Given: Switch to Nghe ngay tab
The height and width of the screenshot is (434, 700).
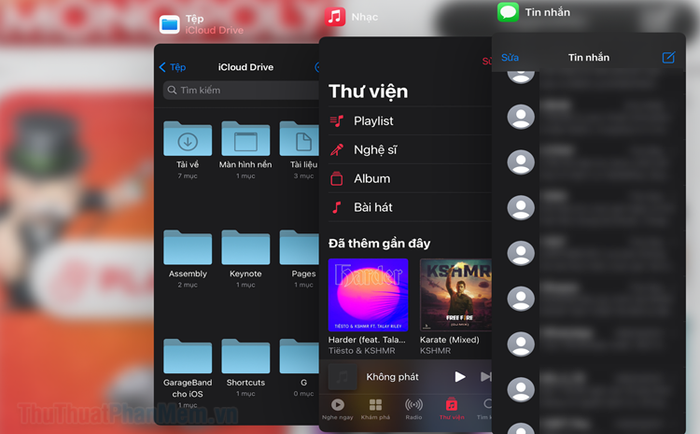Looking at the screenshot, I should [x=338, y=409].
